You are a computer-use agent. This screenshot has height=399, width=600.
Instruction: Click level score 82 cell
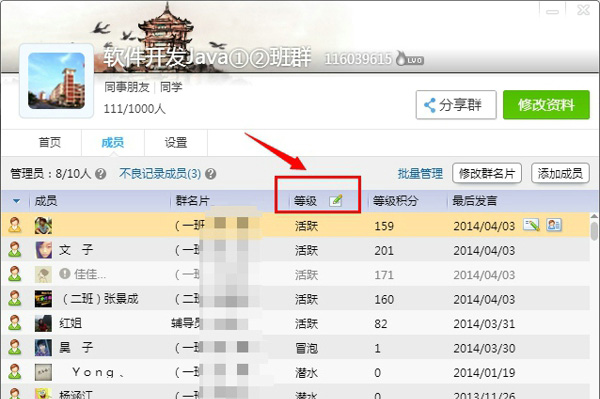(x=380, y=324)
